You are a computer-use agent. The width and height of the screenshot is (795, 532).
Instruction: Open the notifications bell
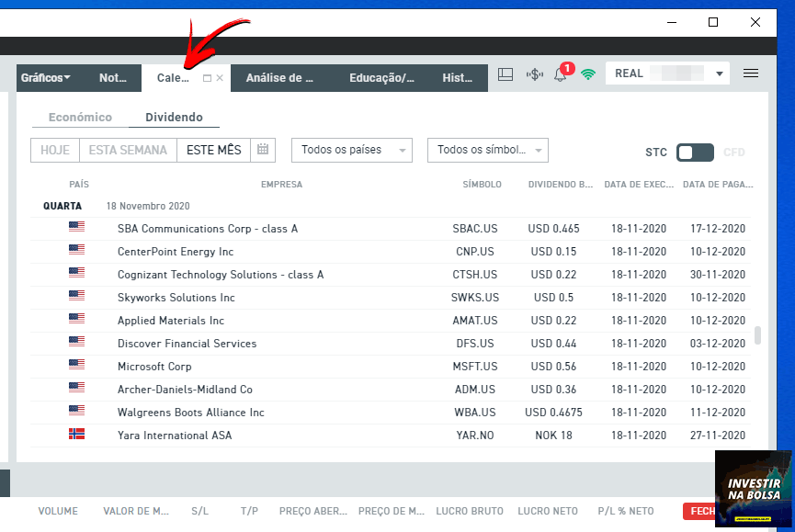click(x=561, y=74)
